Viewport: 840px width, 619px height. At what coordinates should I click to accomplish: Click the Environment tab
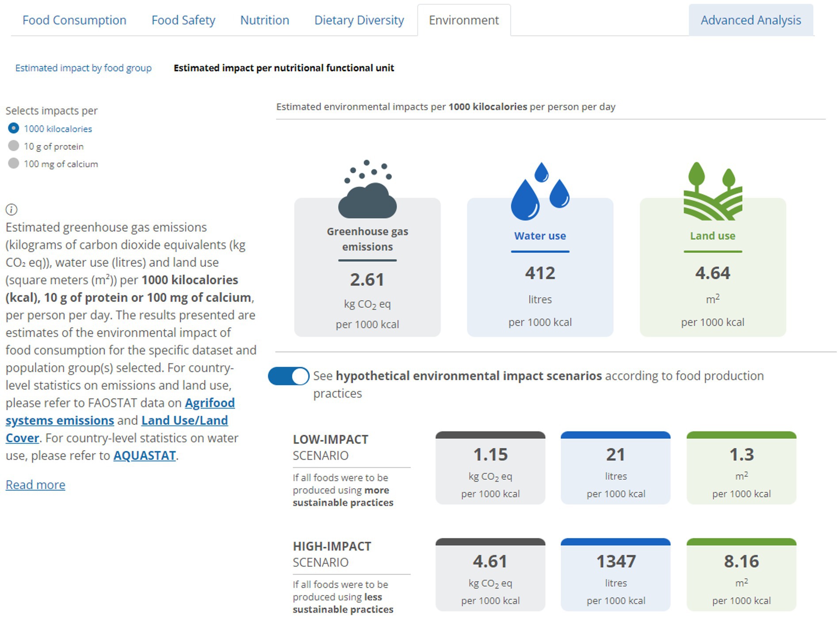[x=463, y=20]
